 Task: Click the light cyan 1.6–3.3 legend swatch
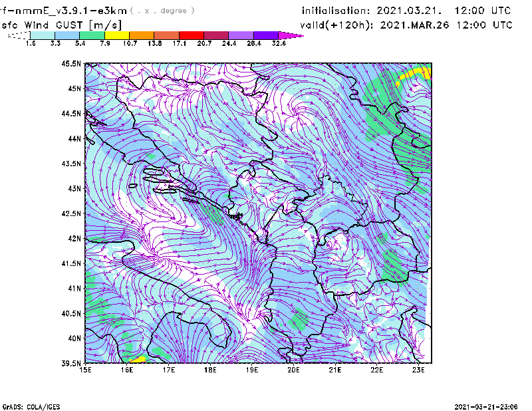[43, 35]
